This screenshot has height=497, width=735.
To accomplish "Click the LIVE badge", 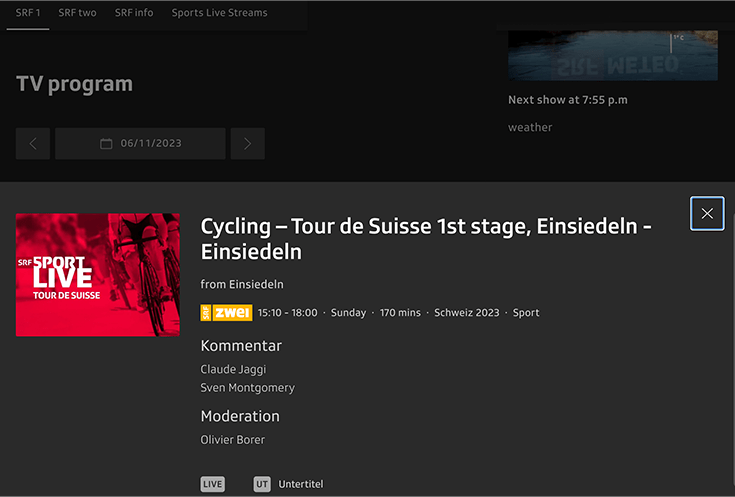I will (x=213, y=484).
